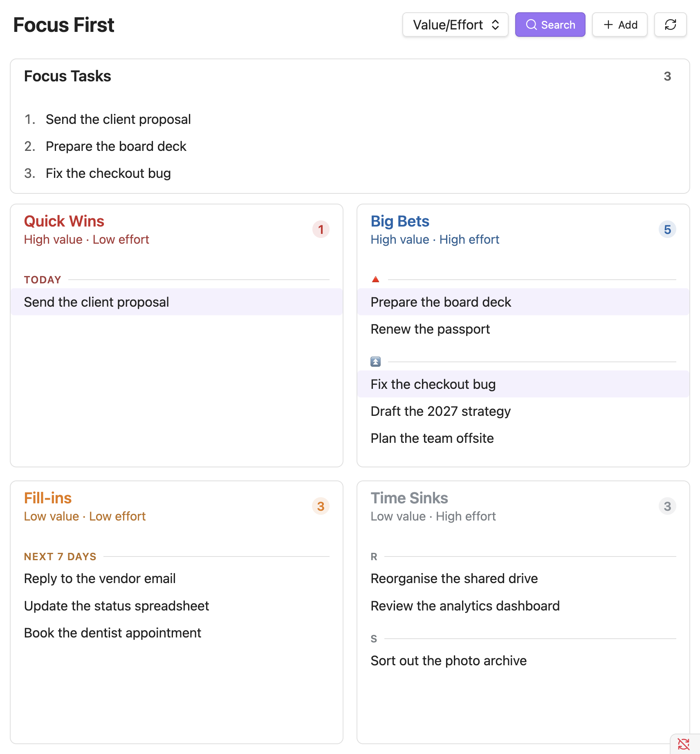Click the Time Sinks quadrant heading
Viewport: 700px width, 754px height.
[x=409, y=498]
